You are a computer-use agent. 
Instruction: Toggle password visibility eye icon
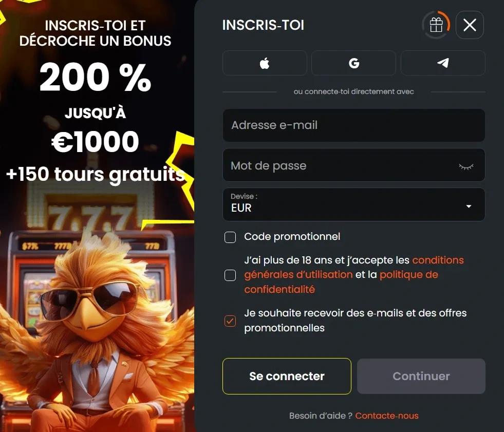[466, 166]
